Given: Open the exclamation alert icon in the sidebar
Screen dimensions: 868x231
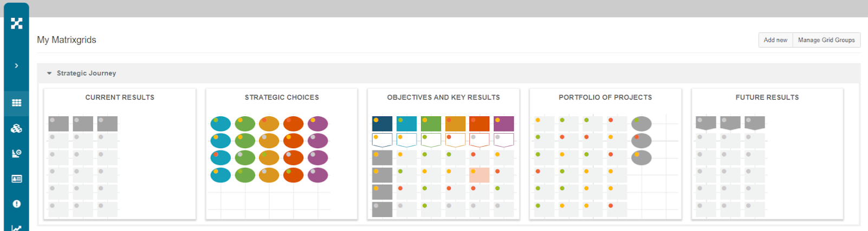Looking at the screenshot, I should click(x=17, y=204).
